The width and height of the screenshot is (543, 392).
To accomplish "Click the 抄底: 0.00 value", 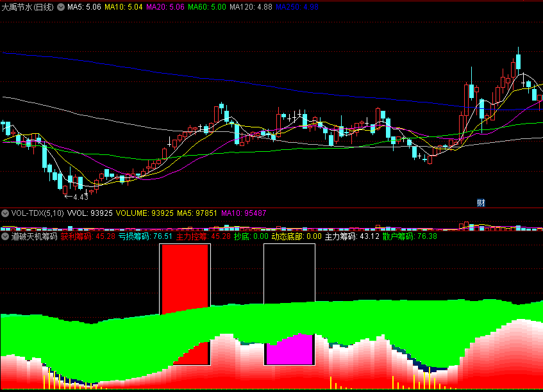I will point(251,236).
